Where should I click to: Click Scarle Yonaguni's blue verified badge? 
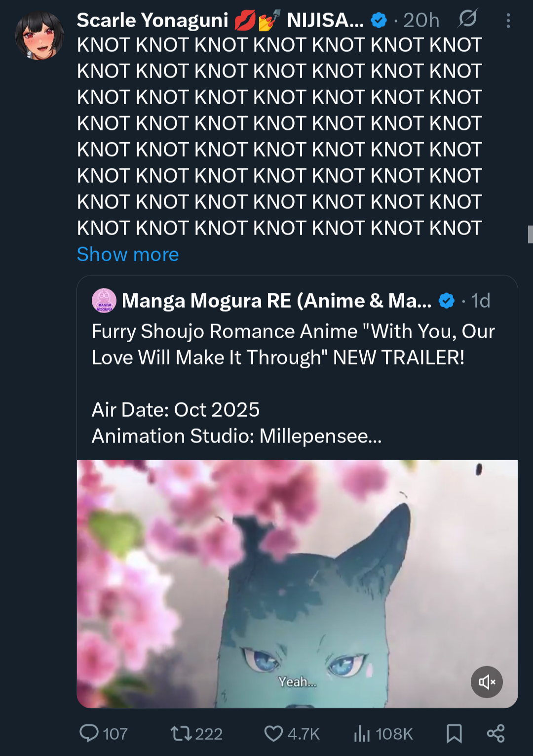[x=379, y=20]
